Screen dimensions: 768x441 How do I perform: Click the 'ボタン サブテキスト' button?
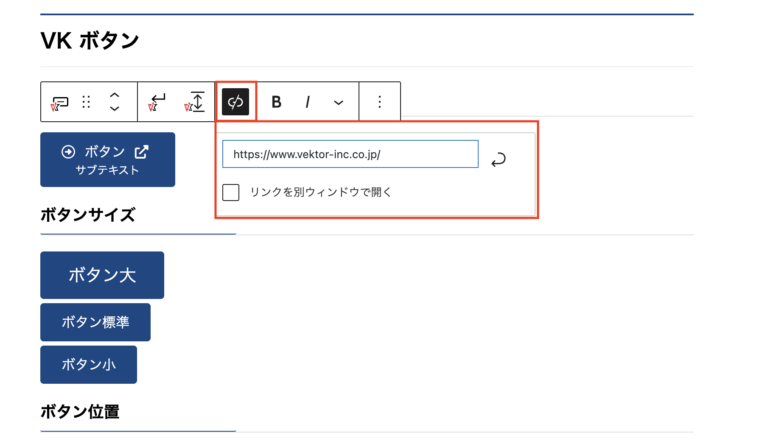point(107,160)
